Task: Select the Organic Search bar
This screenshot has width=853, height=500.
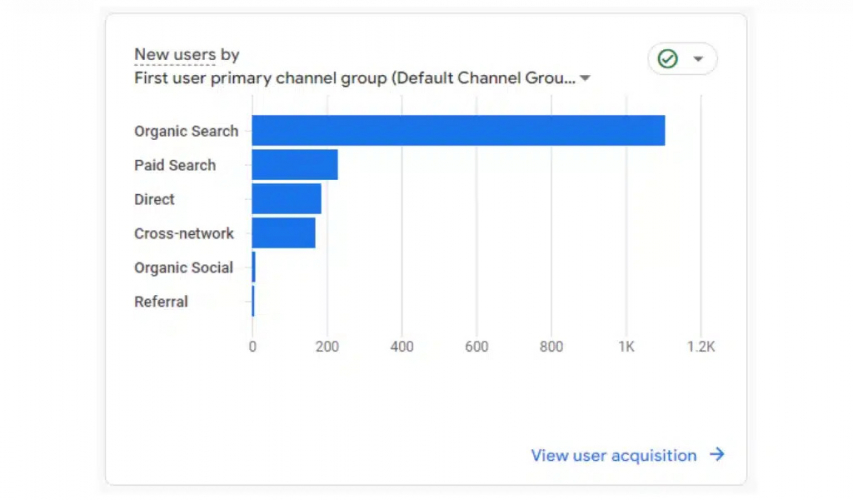Action: pyautogui.click(x=458, y=131)
